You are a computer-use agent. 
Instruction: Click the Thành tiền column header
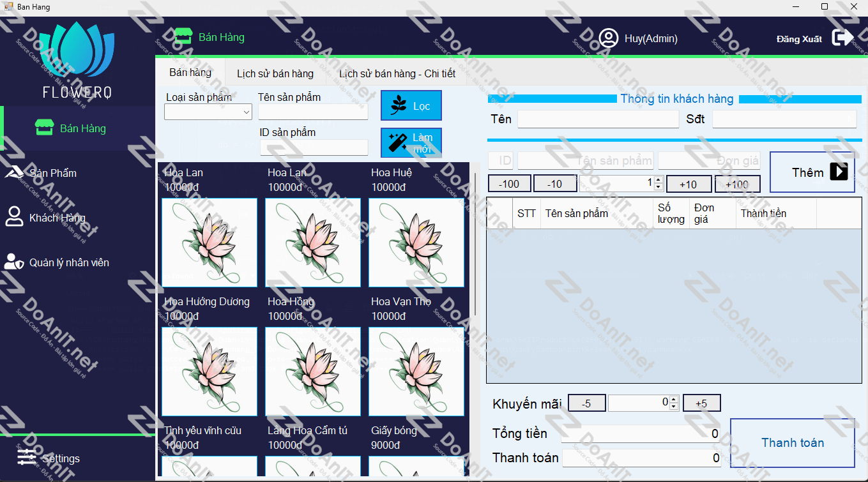point(776,213)
